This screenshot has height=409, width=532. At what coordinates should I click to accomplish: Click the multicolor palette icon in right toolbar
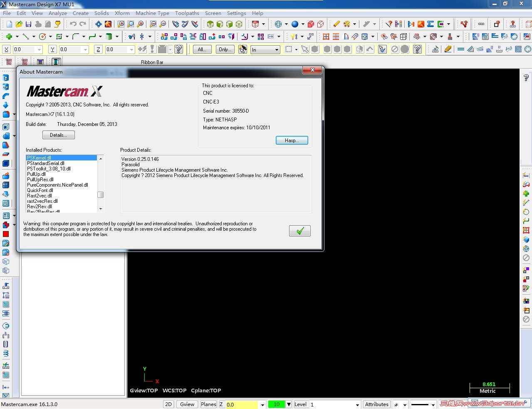[526, 301]
